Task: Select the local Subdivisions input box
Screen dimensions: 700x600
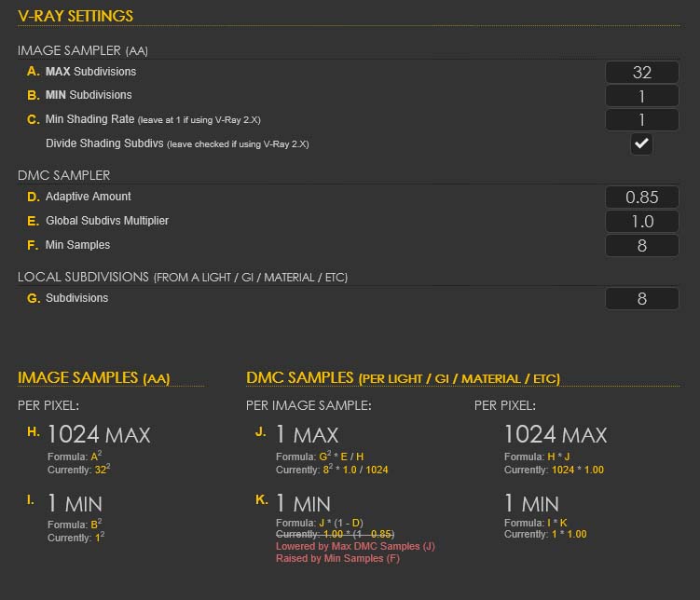Action: click(641, 299)
